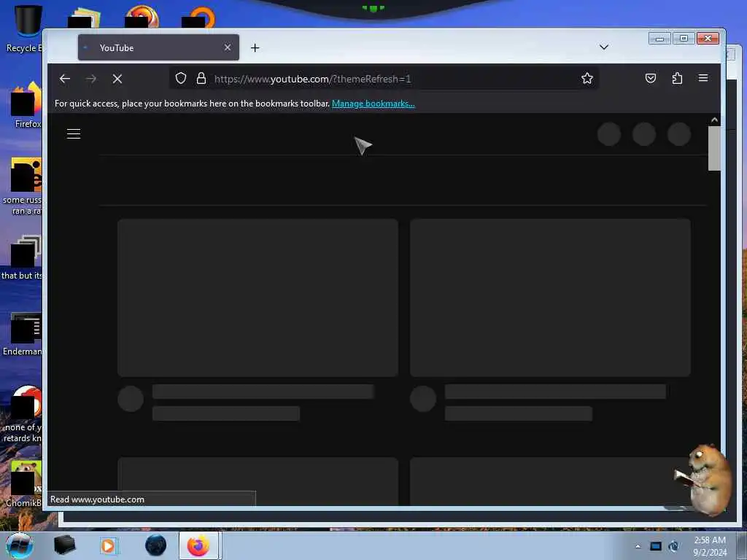Close the YouTube tab

[x=228, y=47]
